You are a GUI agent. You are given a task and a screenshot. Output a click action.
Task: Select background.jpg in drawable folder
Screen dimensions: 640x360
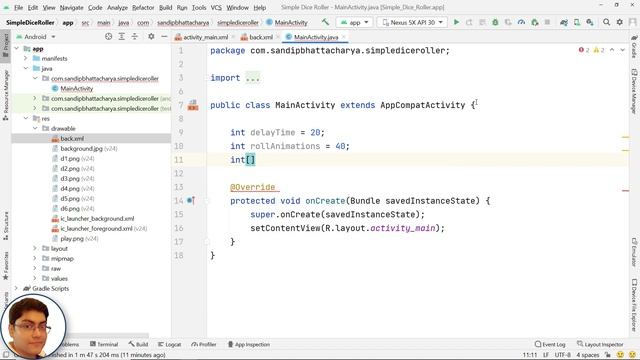click(81, 149)
